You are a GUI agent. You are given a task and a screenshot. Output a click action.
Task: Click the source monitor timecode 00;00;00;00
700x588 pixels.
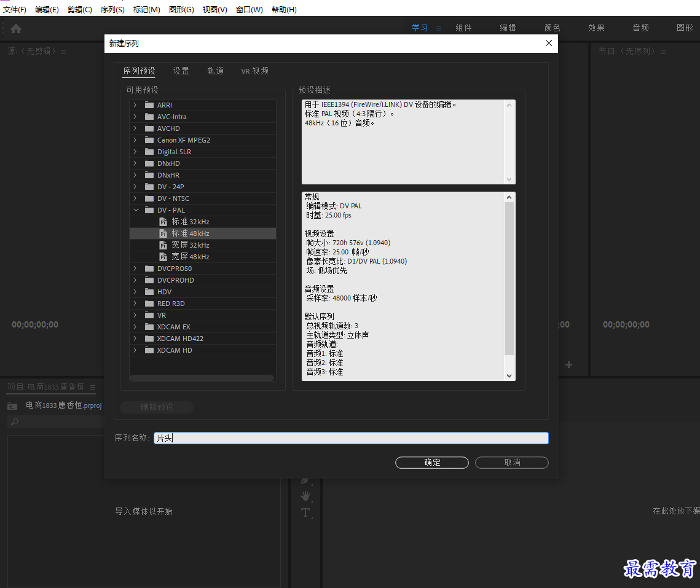pos(35,324)
